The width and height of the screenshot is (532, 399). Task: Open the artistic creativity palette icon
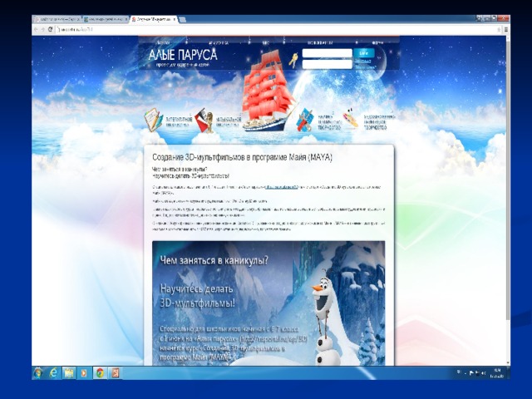click(351, 118)
